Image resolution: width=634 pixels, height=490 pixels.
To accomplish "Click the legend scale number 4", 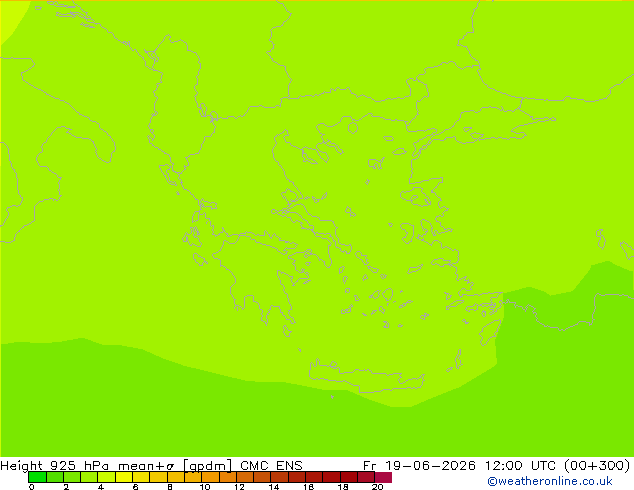I will (x=101, y=487).
